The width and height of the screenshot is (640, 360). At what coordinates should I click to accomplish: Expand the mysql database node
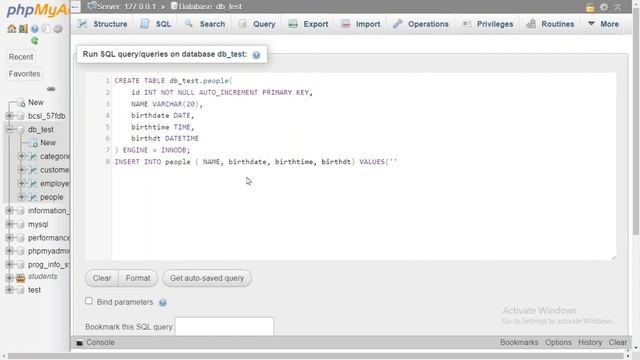point(9,224)
